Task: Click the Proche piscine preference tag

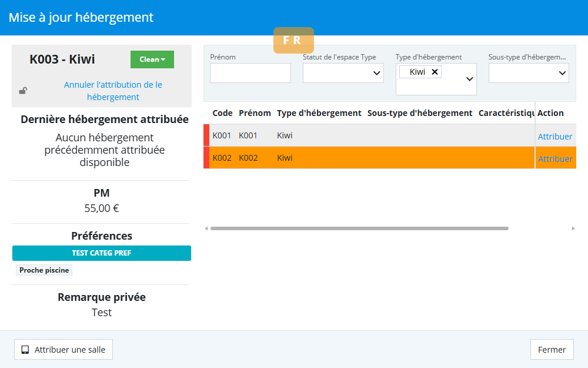Action: coord(44,270)
